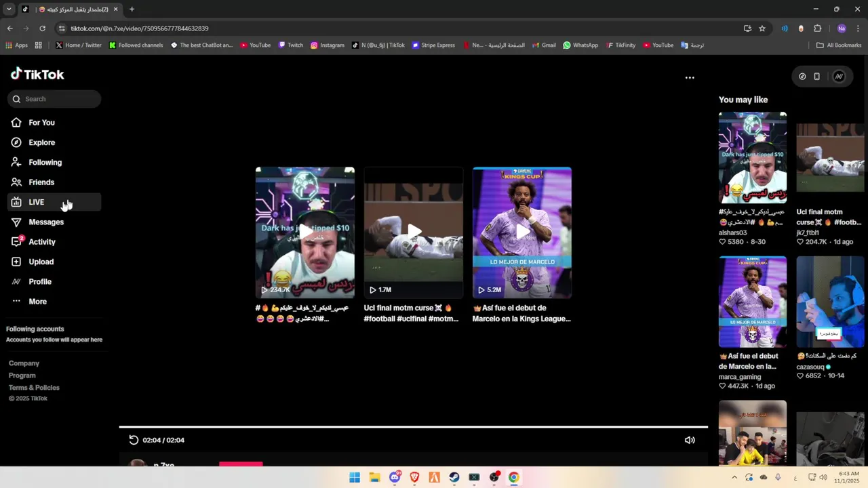
Task: Open the Instagram bookmark
Action: click(328, 45)
